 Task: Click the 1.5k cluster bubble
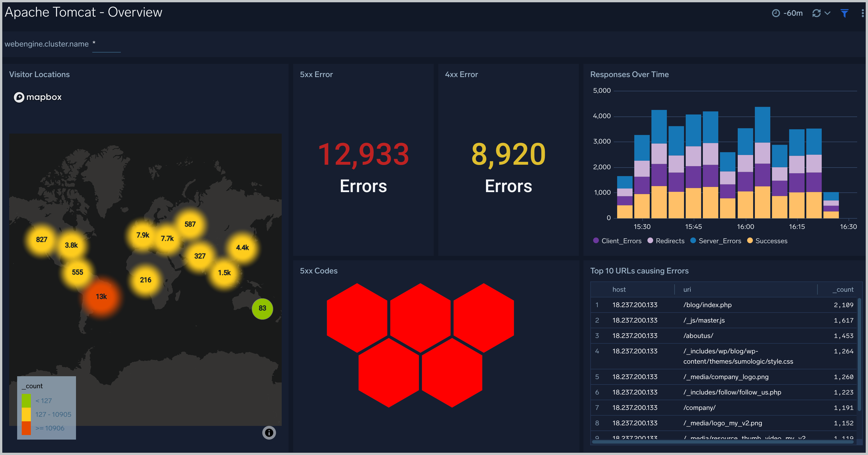(224, 273)
